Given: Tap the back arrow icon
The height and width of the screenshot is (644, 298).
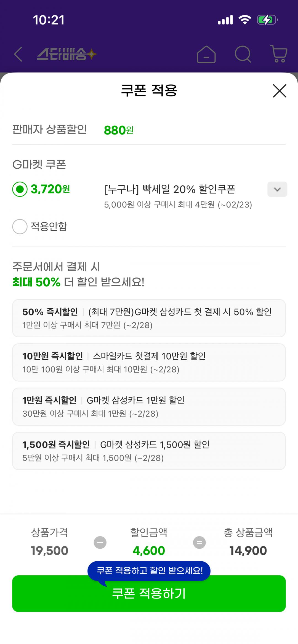Looking at the screenshot, I should (18, 54).
